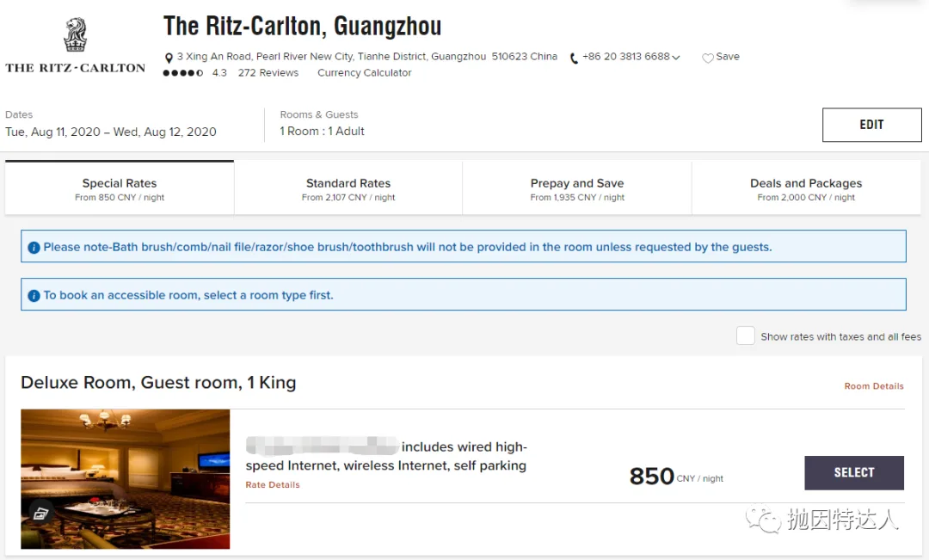Open the Room Details link
The width and height of the screenshot is (929, 560).
pos(874,386)
